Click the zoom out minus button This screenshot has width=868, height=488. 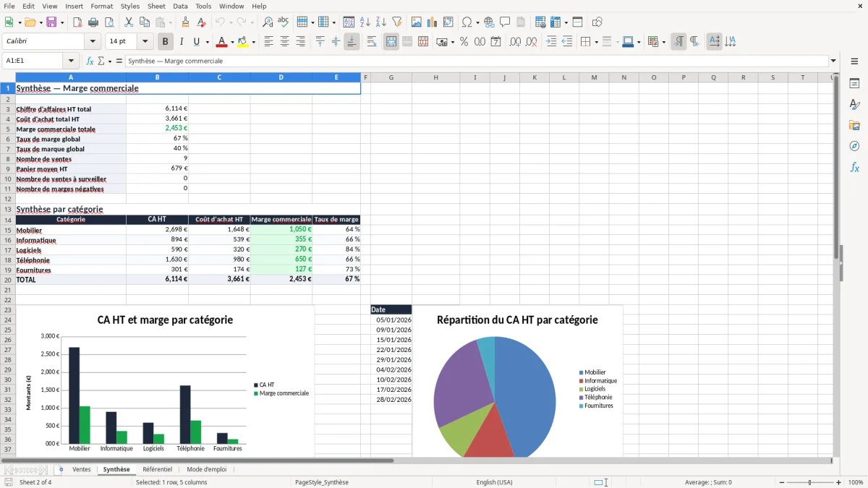781,482
